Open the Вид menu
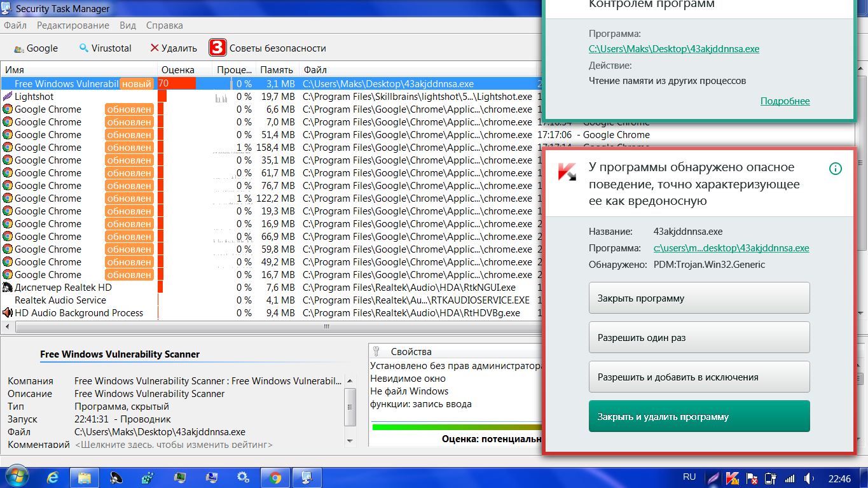 click(x=128, y=25)
